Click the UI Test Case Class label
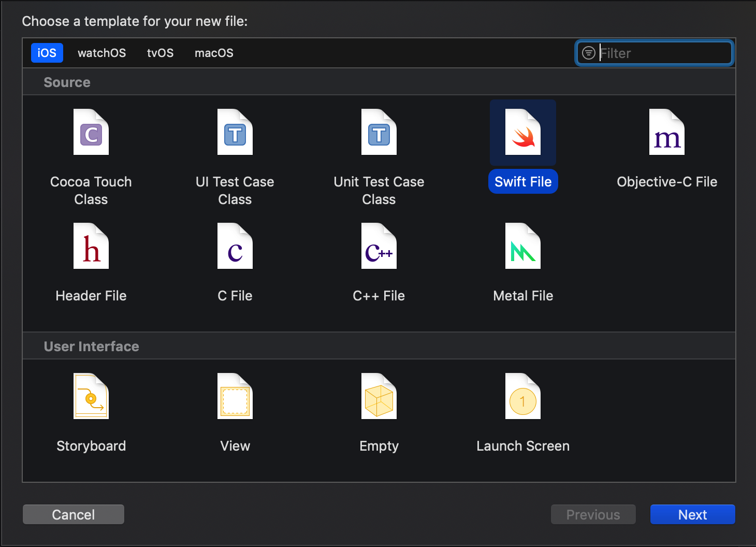The height and width of the screenshot is (547, 756). click(235, 191)
